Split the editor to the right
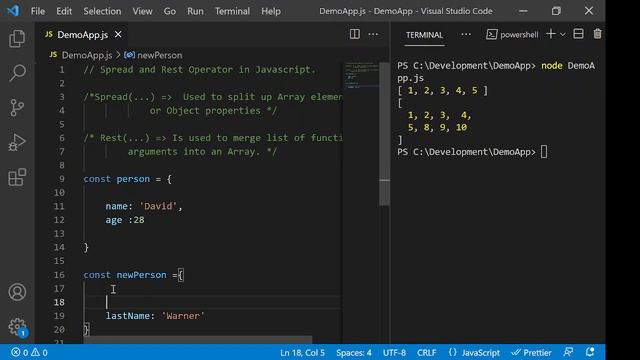 [x=354, y=34]
